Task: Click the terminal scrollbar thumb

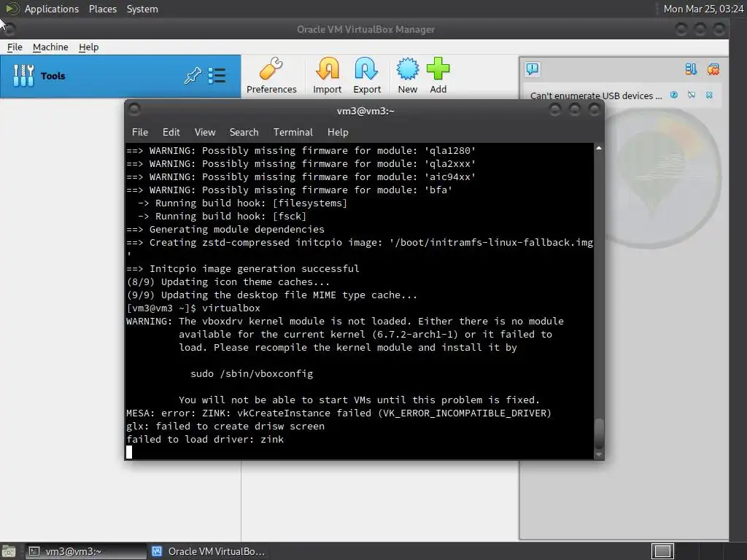Action: click(599, 433)
